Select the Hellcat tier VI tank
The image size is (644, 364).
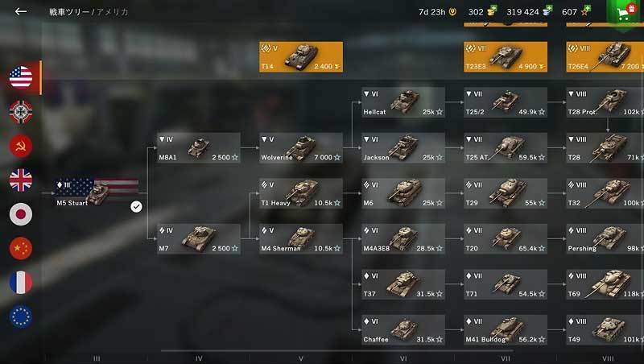[403, 102]
